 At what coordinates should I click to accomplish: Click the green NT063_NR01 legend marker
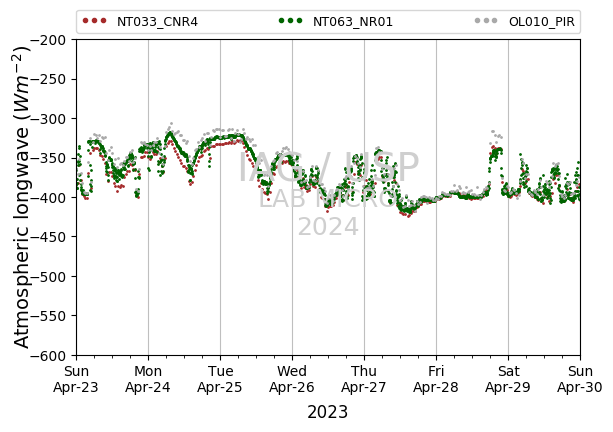(x=290, y=21)
